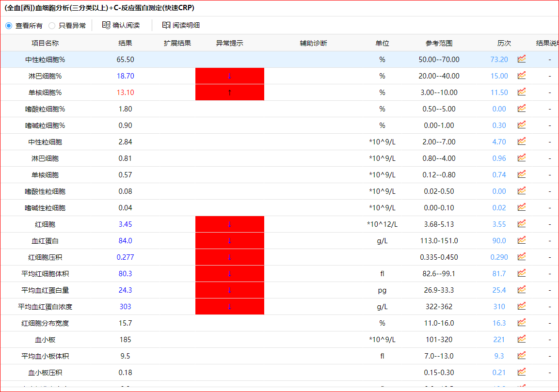Click the 确认阅读 button

[121, 25]
